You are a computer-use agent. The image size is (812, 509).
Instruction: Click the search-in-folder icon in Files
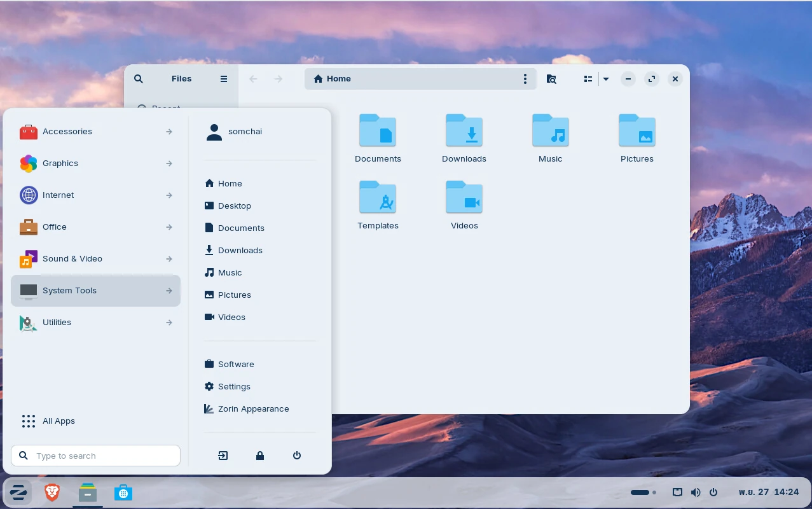pyautogui.click(x=551, y=79)
